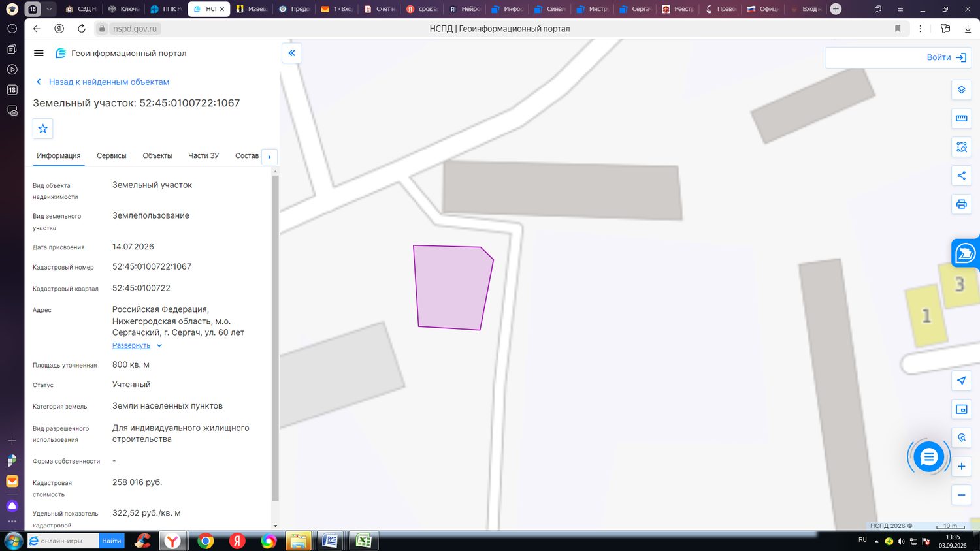Center map on my location

961,381
